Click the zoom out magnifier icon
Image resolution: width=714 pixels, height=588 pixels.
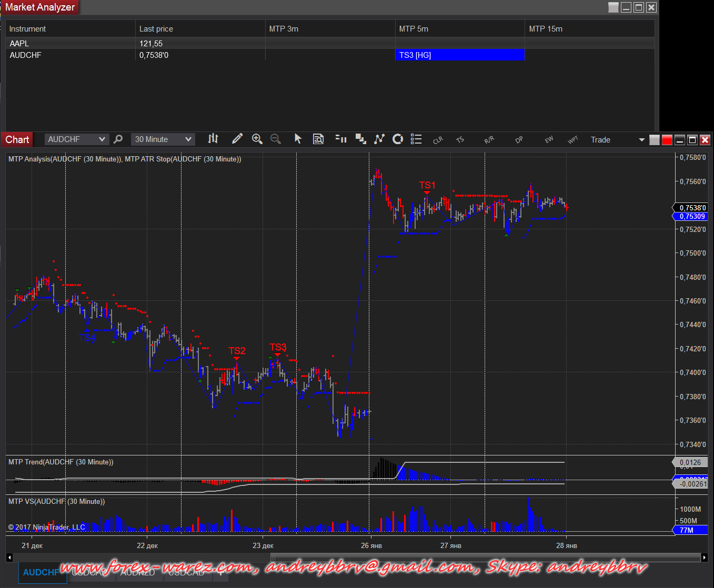click(275, 139)
